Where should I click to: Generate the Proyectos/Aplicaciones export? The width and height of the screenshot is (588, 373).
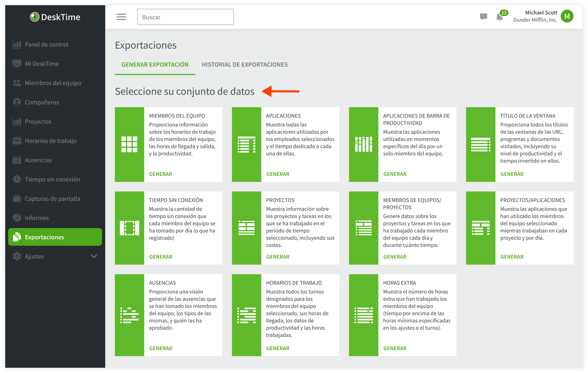tap(512, 257)
